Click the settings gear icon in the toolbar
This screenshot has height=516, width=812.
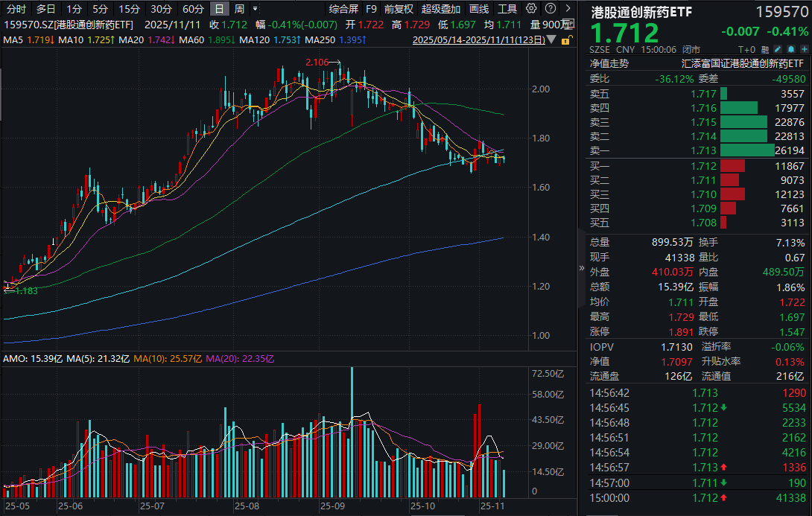(530, 9)
